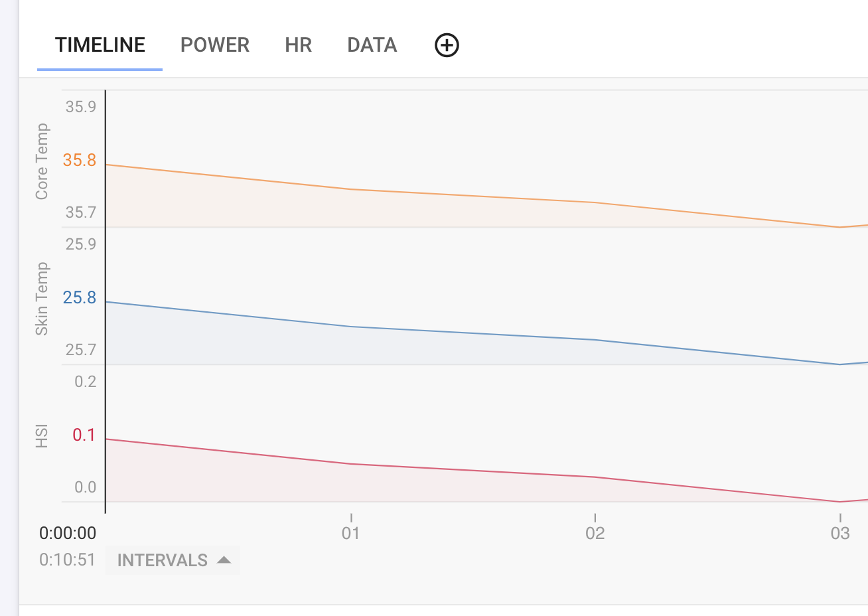Switch to the POWER tab
The height and width of the screenshot is (616, 868).
(215, 45)
